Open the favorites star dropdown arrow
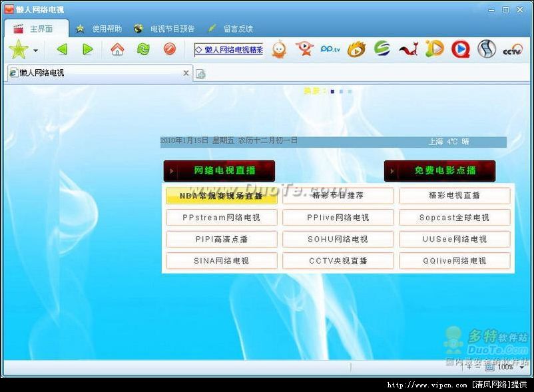Screen dimensions: 534x392 [x=36, y=51]
